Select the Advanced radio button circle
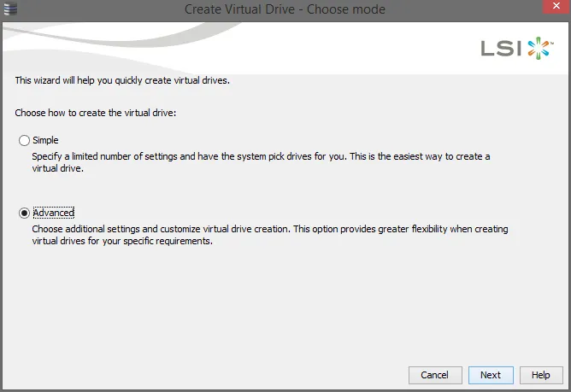 click(x=24, y=213)
